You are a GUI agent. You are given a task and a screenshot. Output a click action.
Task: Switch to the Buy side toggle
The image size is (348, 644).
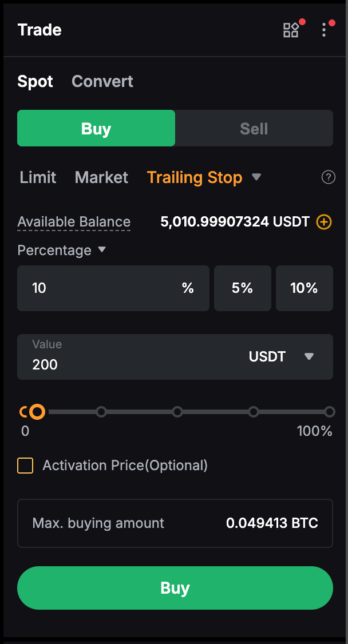tap(96, 129)
